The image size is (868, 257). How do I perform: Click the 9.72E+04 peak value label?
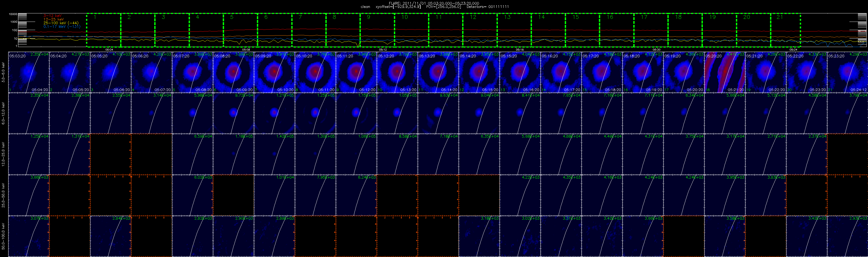click(245, 95)
